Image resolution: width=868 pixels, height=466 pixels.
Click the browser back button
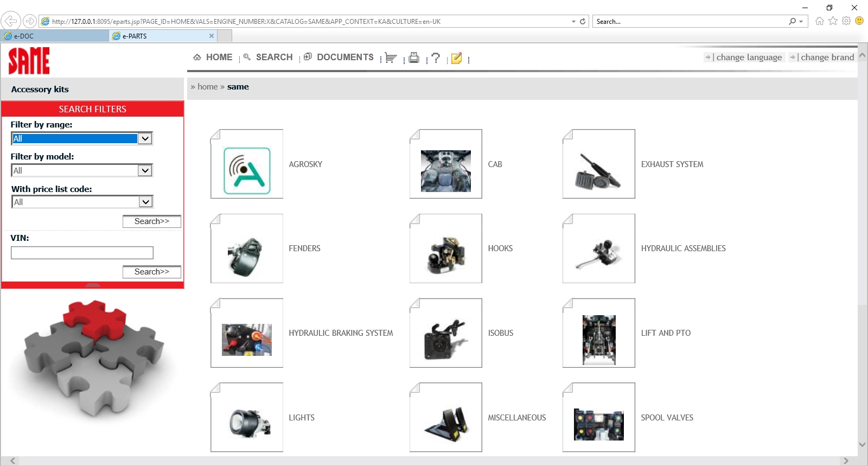[10, 21]
